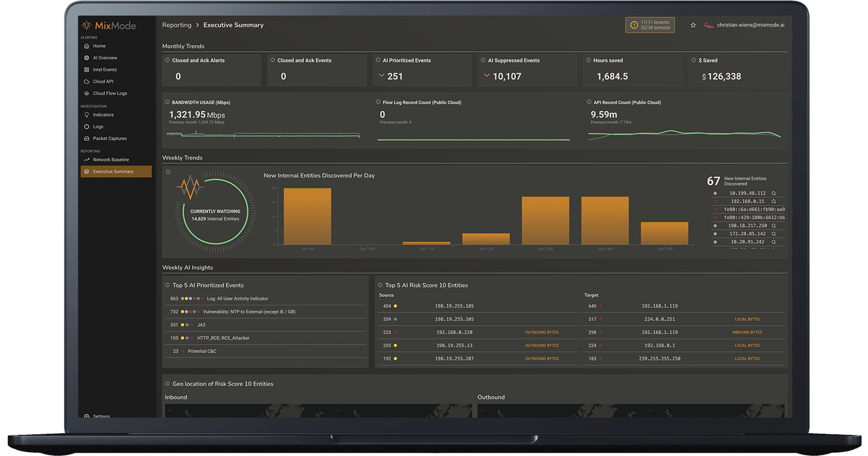Click the AI Suppressed Events value 10,107
868x456 pixels.
click(507, 77)
